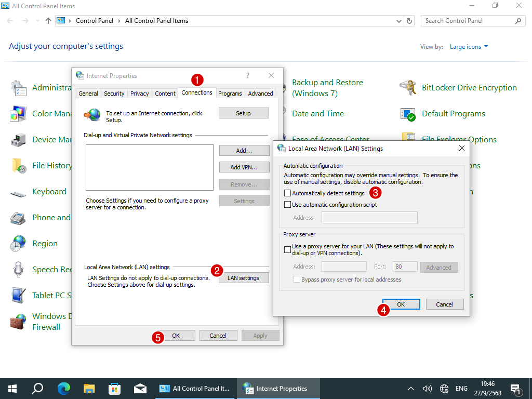Open the Keyboard icon
532x399 pixels.
[18, 192]
